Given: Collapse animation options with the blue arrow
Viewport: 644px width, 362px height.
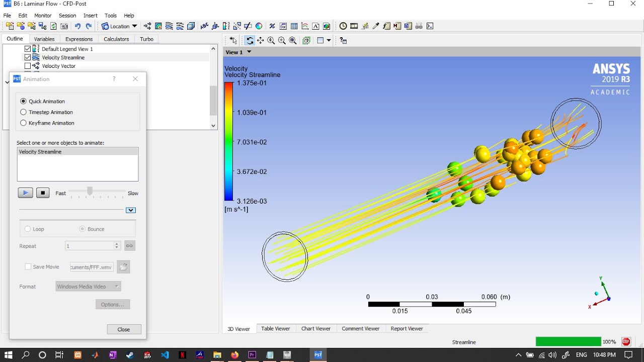Looking at the screenshot, I should (131, 210).
